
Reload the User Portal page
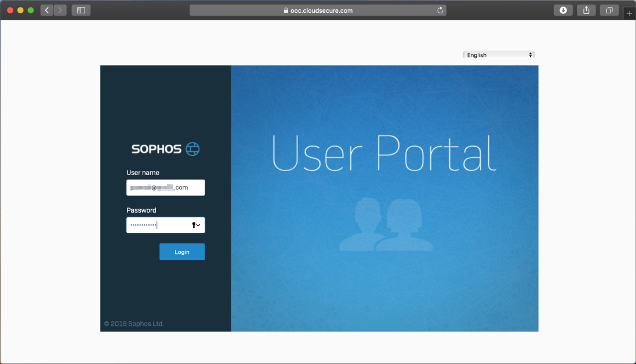(440, 10)
